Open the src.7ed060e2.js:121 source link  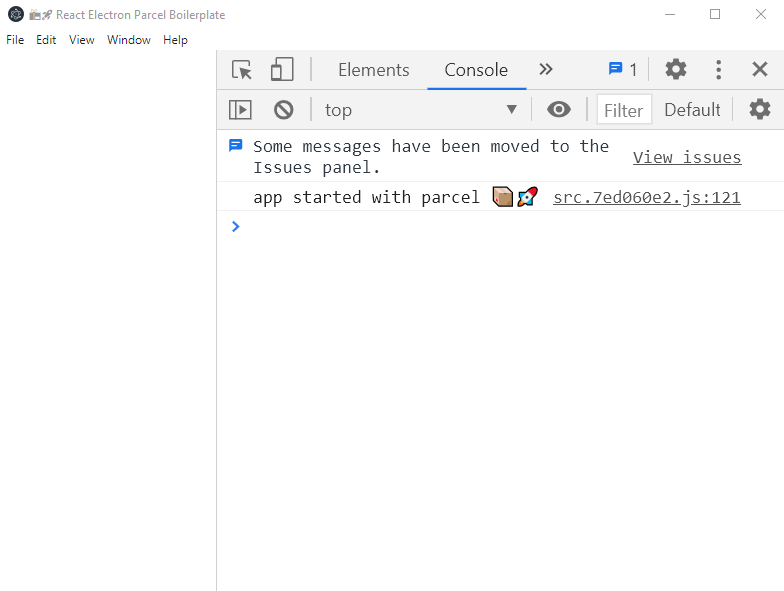[646, 197]
